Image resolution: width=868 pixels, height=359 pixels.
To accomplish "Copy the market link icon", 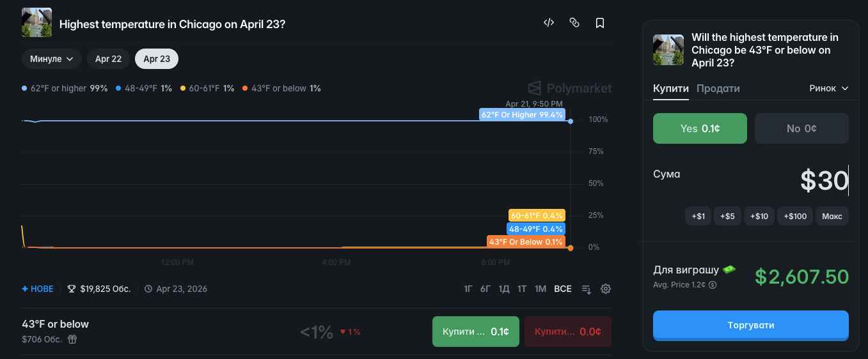I will pyautogui.click(x=574, y=23).
